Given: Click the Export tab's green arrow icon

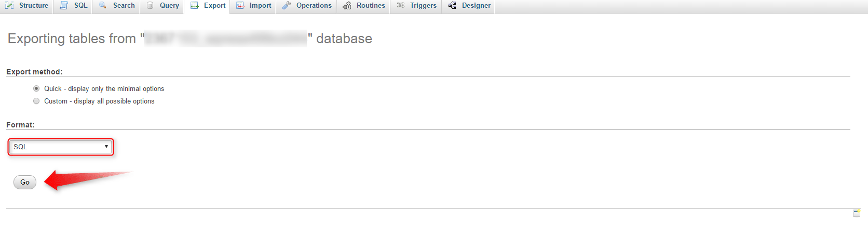Looking at the screenshot, I should (195, 5).
